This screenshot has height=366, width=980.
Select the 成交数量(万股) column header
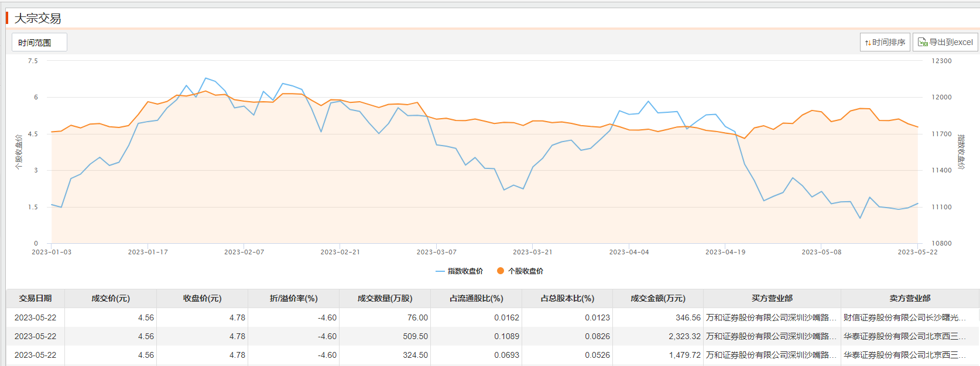(x=385, y=298)
